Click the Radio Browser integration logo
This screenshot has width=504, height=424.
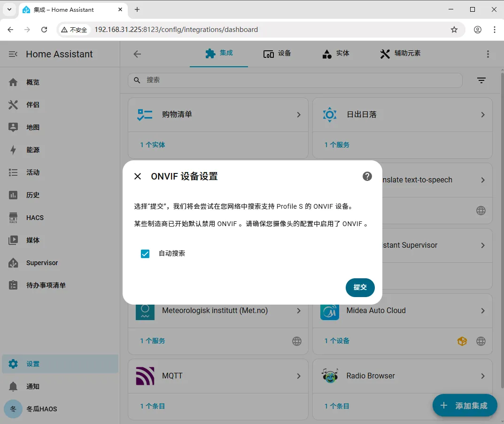[x=330, y=376]
